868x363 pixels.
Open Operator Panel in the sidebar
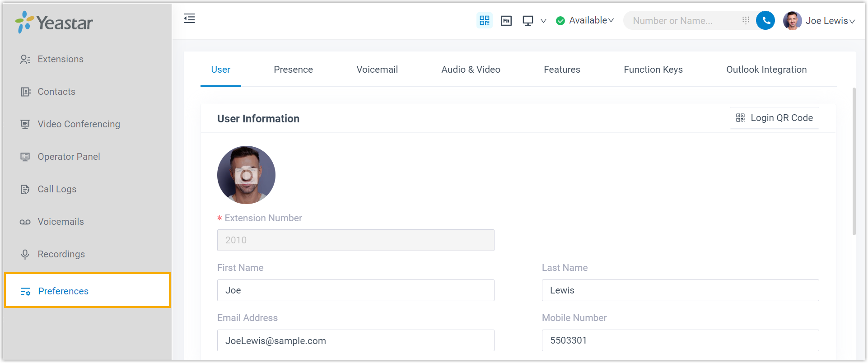coord(87,157)
